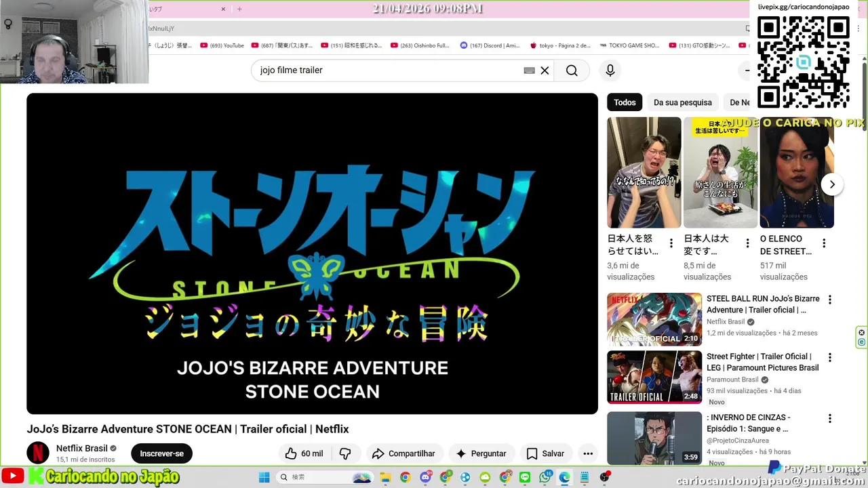Open options for 日本人は大変です short

pyautogui.click(x=748, y=243)
